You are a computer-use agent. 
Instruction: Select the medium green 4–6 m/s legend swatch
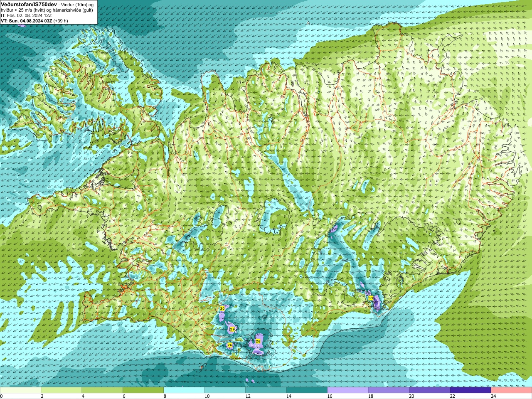coord(102,390)
